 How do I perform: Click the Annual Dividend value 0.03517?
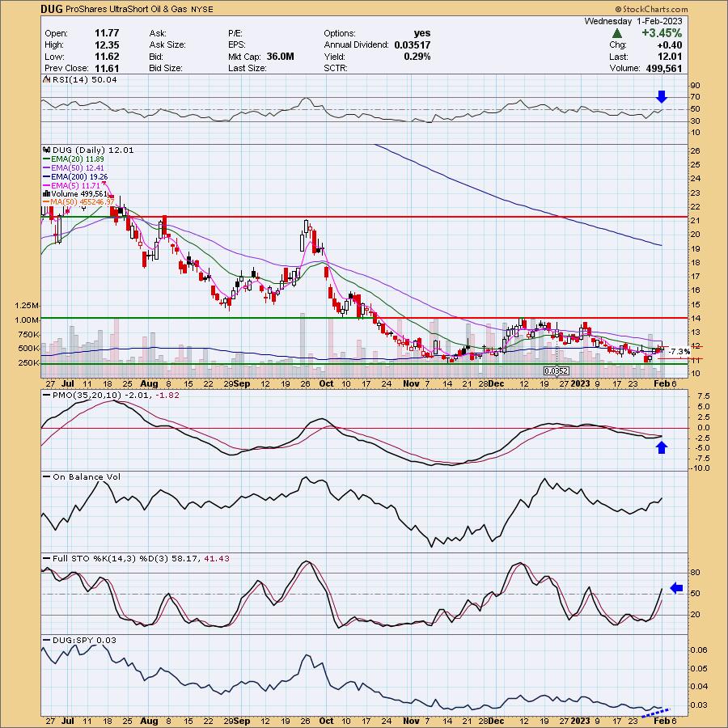413,44
